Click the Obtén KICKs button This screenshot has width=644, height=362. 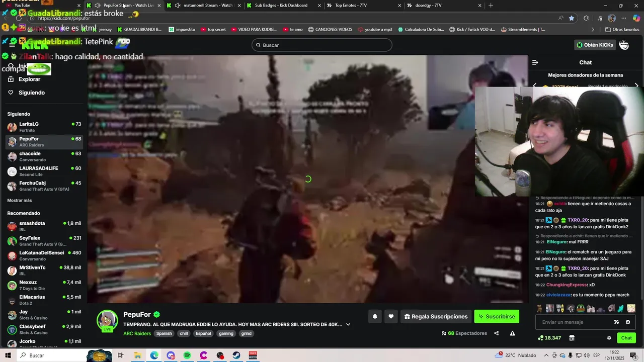point(596,45)
